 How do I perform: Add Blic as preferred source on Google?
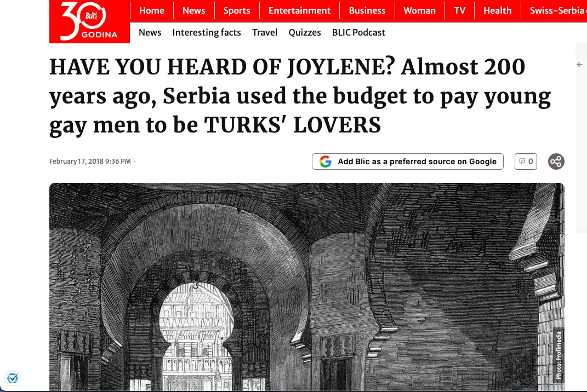click(x=408, y=162)
